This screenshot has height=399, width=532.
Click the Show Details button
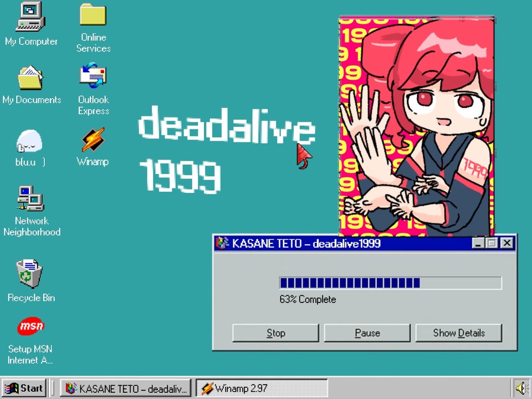coord(459,333)
